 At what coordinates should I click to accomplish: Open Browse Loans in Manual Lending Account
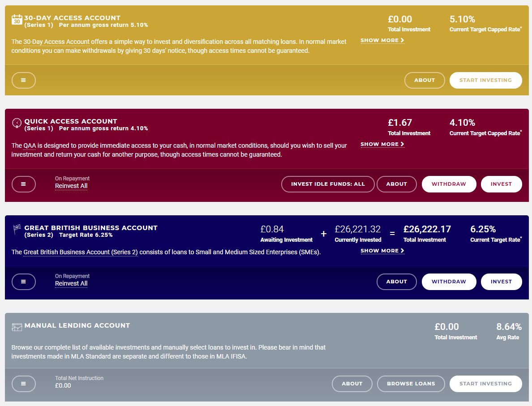tap(411, 384)
